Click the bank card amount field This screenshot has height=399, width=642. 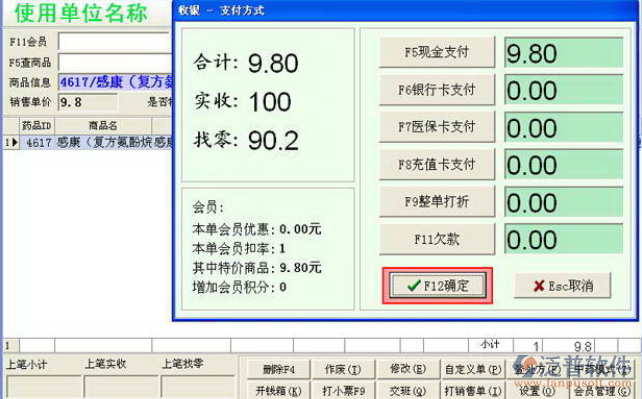[564, 90]
